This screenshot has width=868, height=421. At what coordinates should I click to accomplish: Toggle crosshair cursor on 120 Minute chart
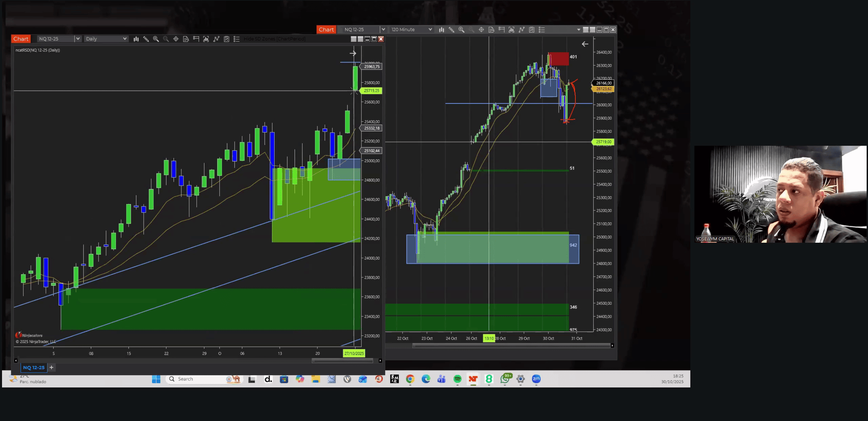pyautogui.click(x=481, y=30)
